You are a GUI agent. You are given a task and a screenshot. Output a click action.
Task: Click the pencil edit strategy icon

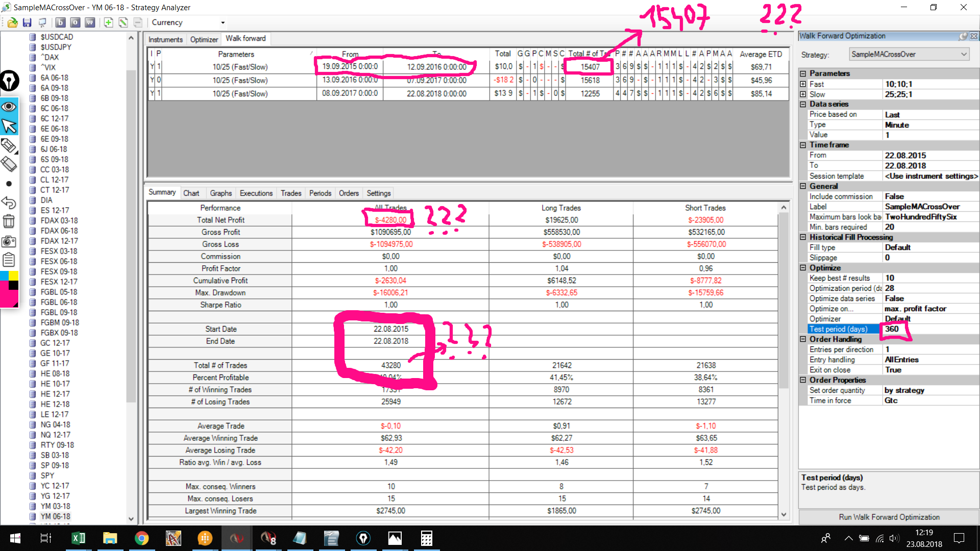point(123,22)
